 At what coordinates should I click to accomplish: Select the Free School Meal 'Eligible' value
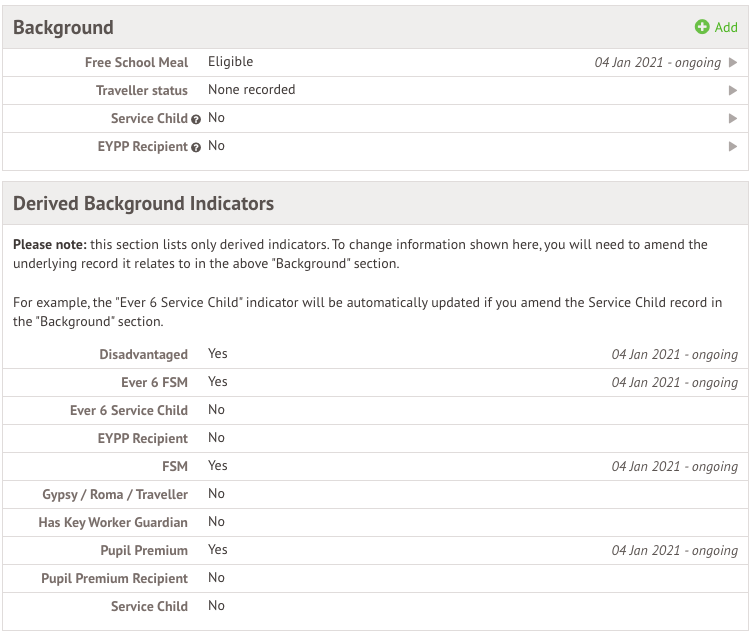[x=230, y=62]
